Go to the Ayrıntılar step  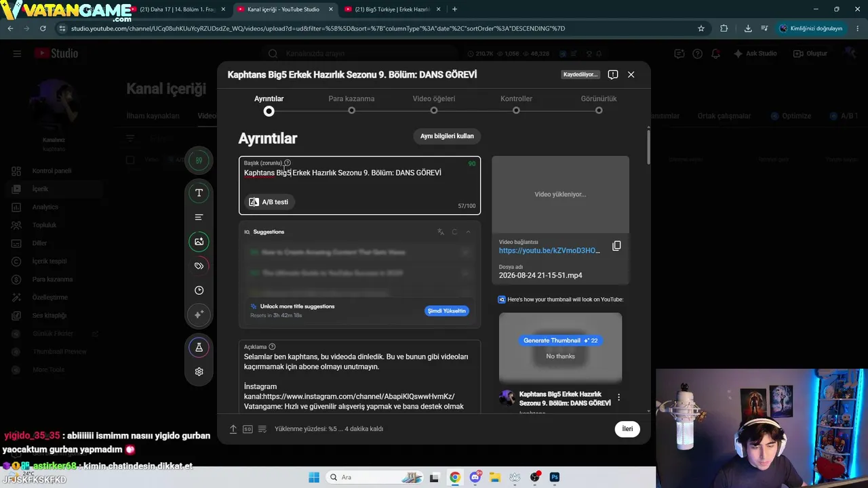tap(269, 104)
